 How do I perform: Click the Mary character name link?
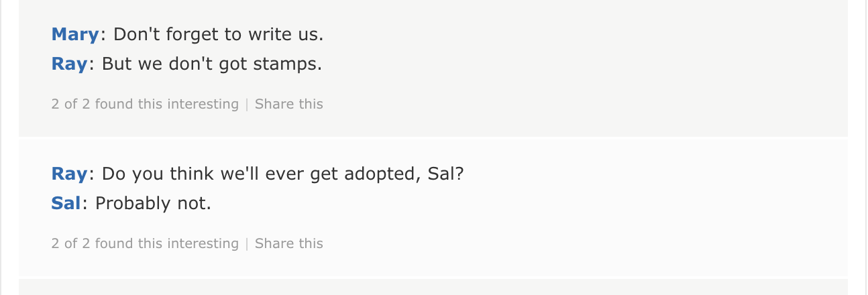[x=75, y=34]
